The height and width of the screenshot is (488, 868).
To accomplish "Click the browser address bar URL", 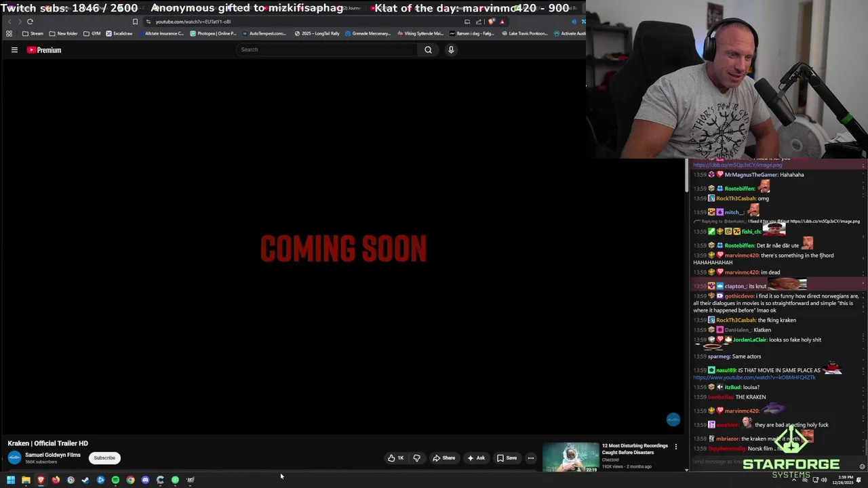I will 193,22.
